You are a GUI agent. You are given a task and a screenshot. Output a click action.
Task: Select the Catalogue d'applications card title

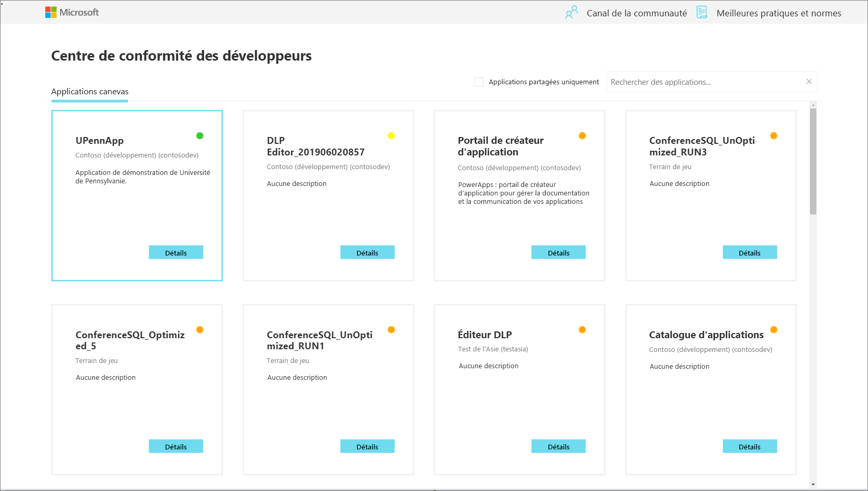(706, 335)
